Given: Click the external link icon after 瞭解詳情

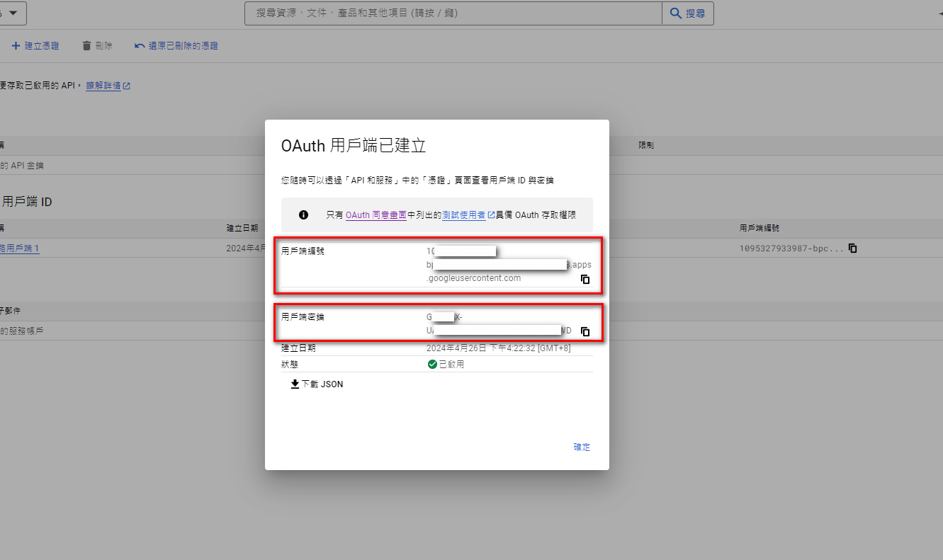Looking at the screenshot, I should 128,86.
